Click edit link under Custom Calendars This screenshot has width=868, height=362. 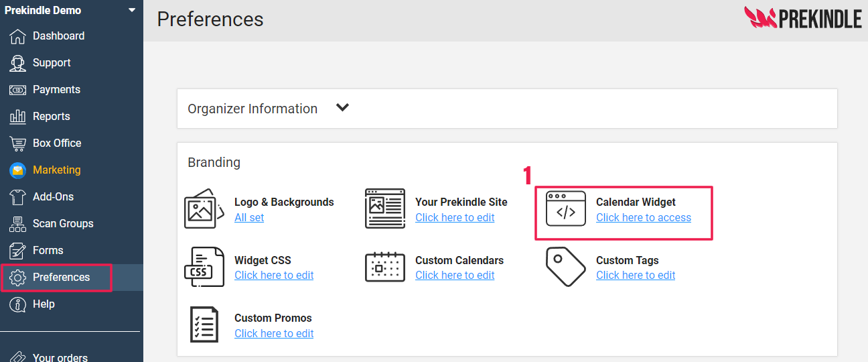click(x=455, y=275)
